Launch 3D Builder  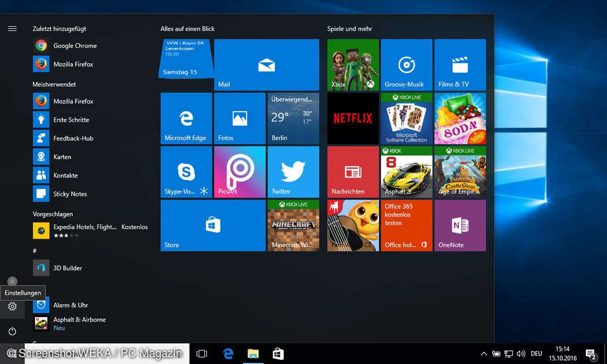tap(91, 268)
